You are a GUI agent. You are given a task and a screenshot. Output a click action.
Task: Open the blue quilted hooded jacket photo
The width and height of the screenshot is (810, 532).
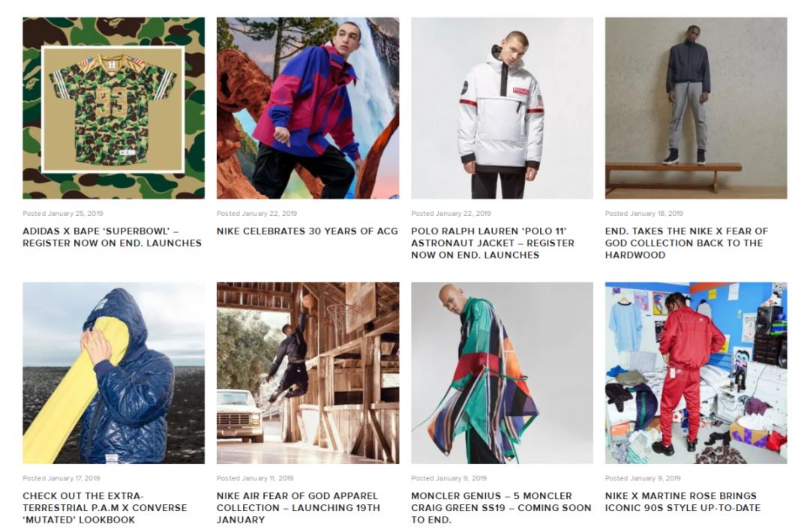pyautogui.click(x=114, y=373)
